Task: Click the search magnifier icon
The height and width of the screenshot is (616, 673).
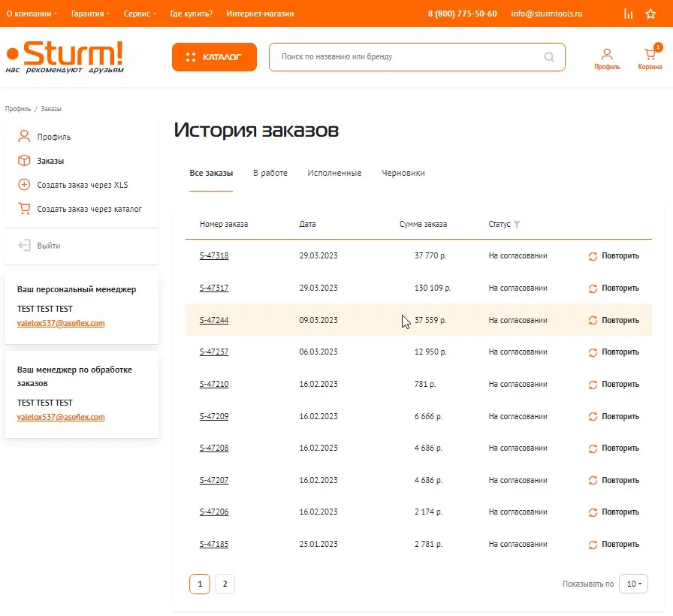Action: [549, 57]
